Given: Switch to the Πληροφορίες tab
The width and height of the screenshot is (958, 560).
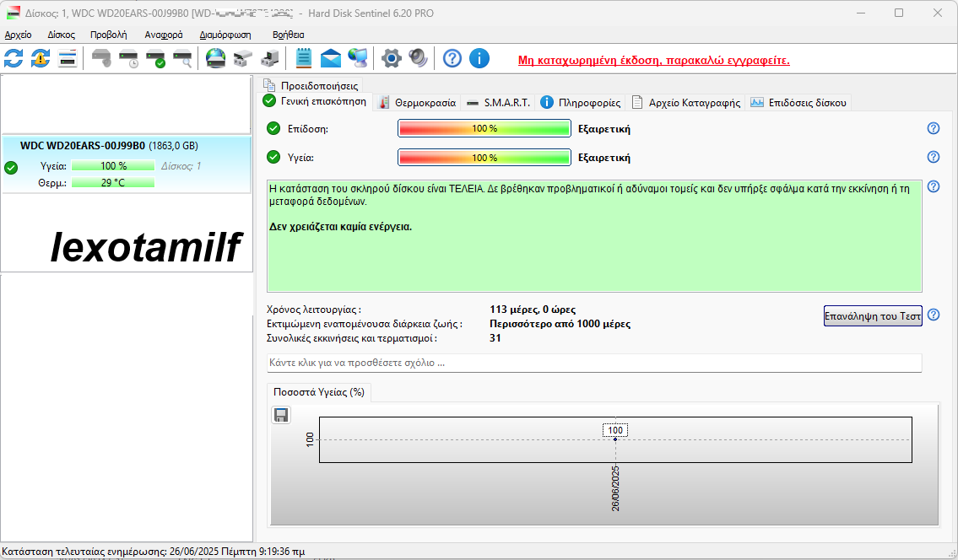Looking at the screenshot, I should (581, 103).
